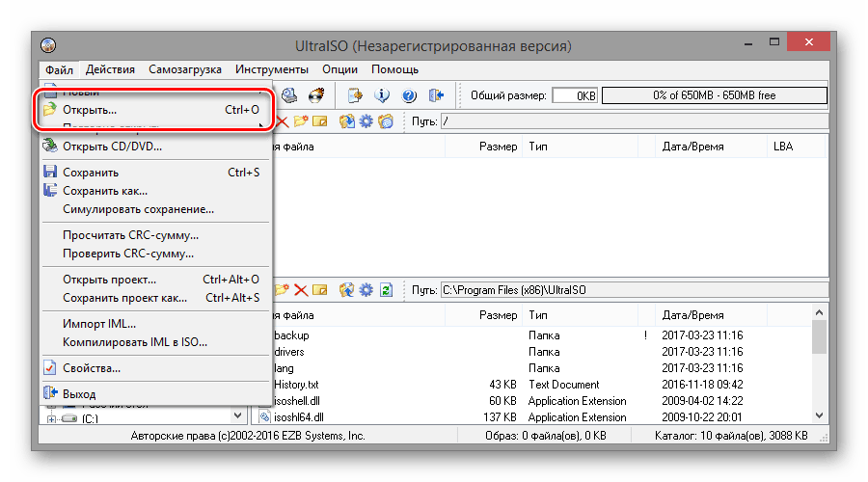The height and width of the screenshot is (482, 868).
Task: Click the green refresh icon in lower toolbar
Action: point(386,289)
